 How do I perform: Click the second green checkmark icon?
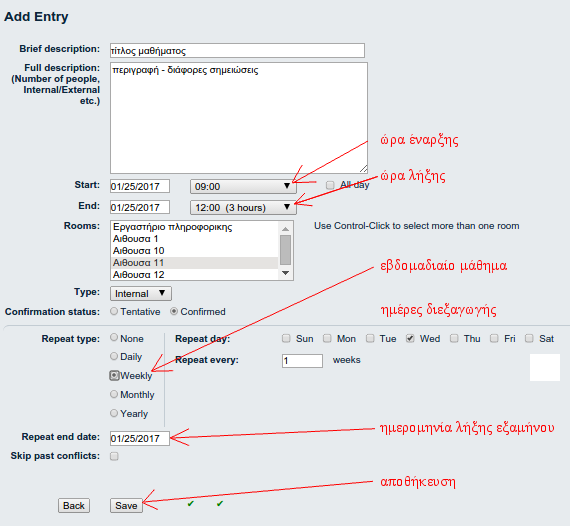coord(220,503)
